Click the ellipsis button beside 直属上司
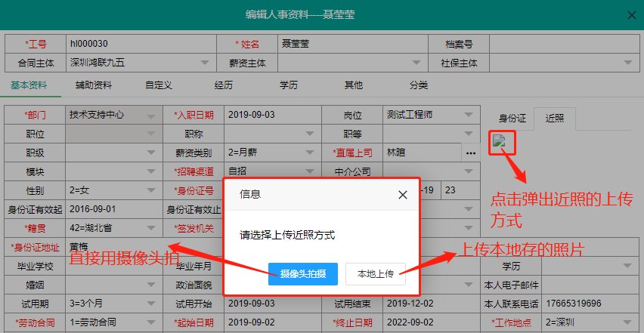Viewport: 644px width, 333px height. click(x=471, y=153)
